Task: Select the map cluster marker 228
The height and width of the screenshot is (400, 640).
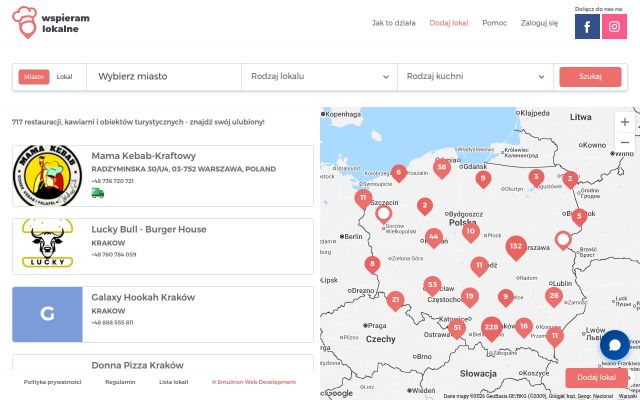Action: click(491, 329)
